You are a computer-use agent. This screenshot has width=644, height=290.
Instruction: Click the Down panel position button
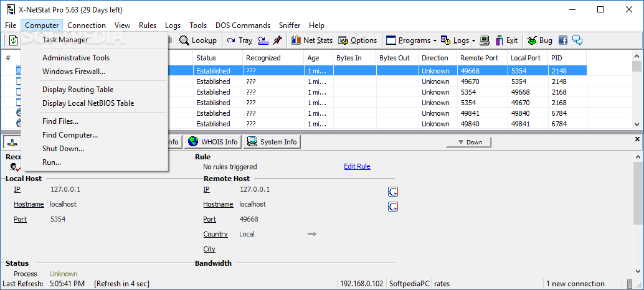[468, 143]
